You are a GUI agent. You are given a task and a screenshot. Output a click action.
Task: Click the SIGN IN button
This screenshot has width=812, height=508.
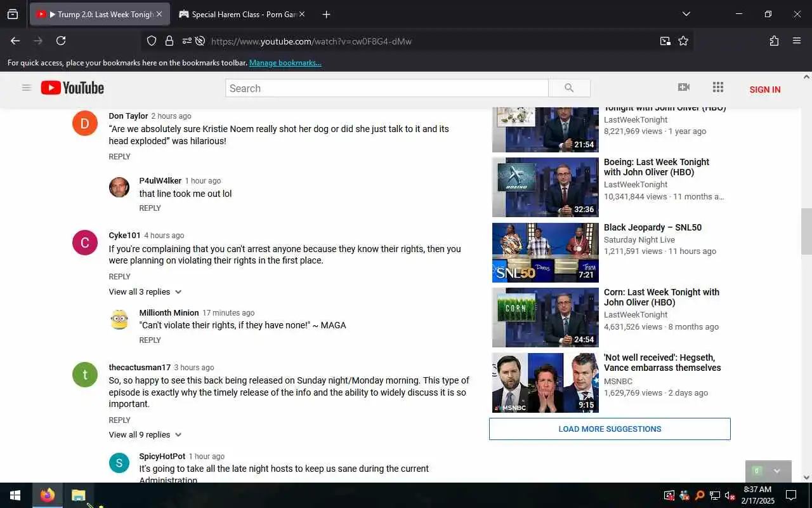tap(765, 90)
